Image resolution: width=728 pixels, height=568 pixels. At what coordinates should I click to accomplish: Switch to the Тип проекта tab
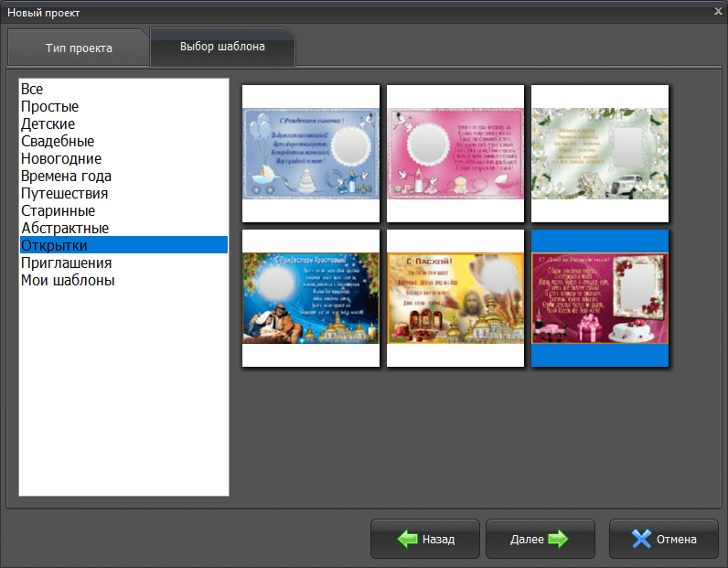[79, 48]
